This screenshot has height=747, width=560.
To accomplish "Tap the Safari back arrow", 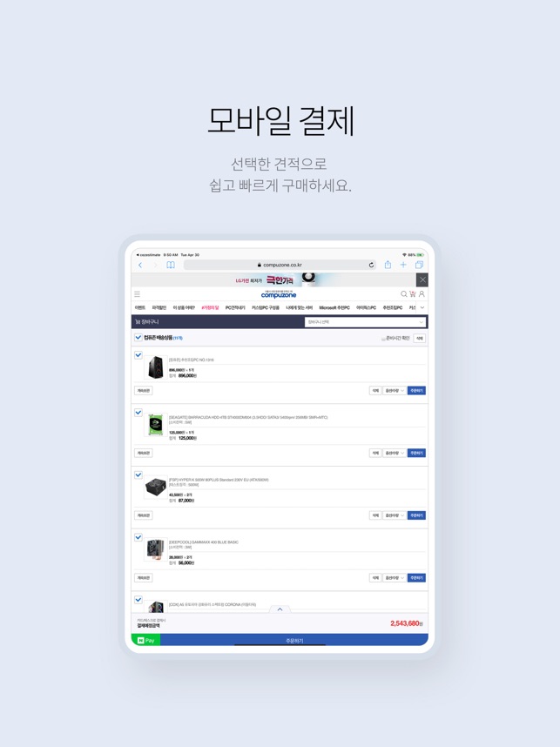I will 140,265.
